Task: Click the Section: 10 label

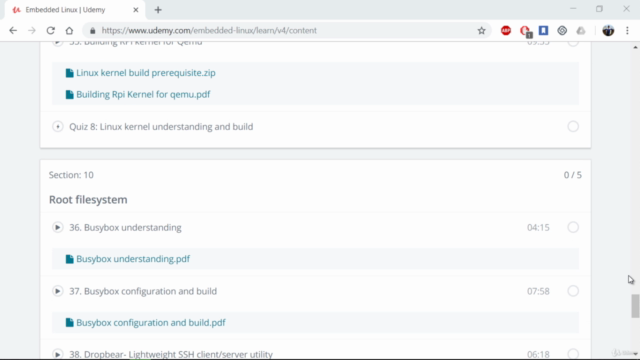Action: (71, 175)
